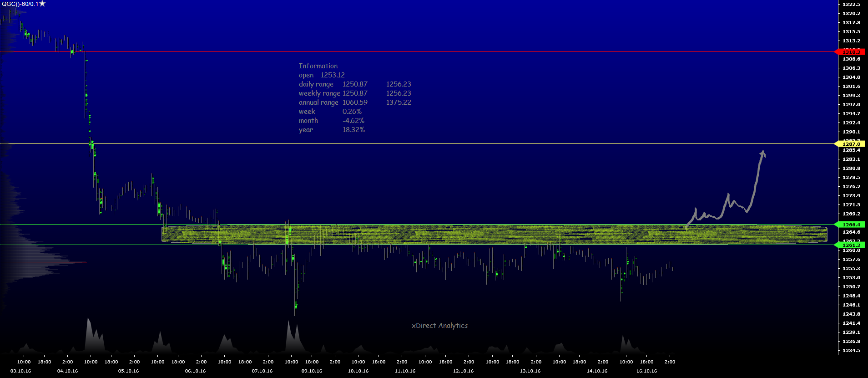Image resolution: width=868 pixels, height=378 pixels.
Task: Click the Information heading text
Action: (x=318, y=66)
